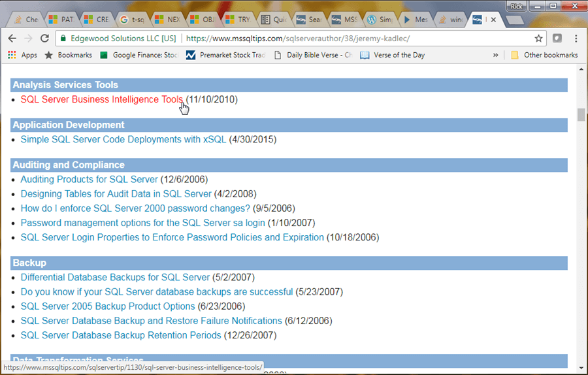Go back to the previous page
Viewport: 588px width, 375px height.
point(12,39)
